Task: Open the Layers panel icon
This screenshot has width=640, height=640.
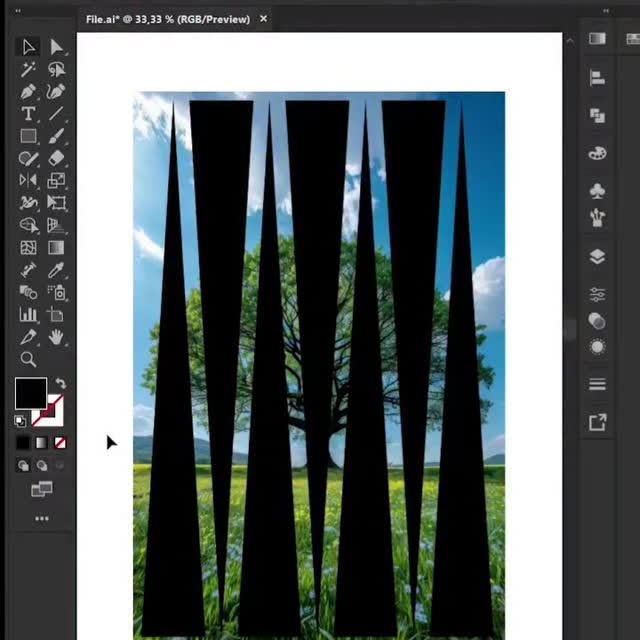Action: pyautogui.click(x=598, y=256)
